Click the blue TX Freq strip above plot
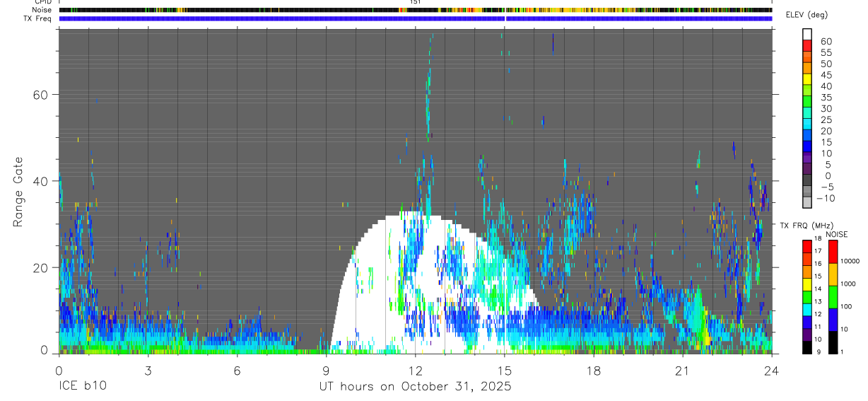Viewport: 868px width, 401px height. point(416,18)
